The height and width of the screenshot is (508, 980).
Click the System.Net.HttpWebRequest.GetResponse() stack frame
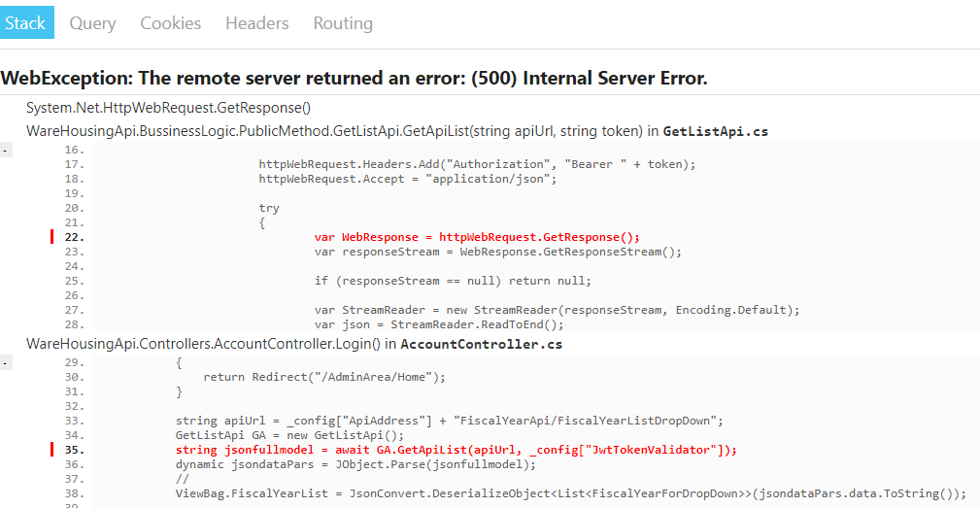coord(168,108)
